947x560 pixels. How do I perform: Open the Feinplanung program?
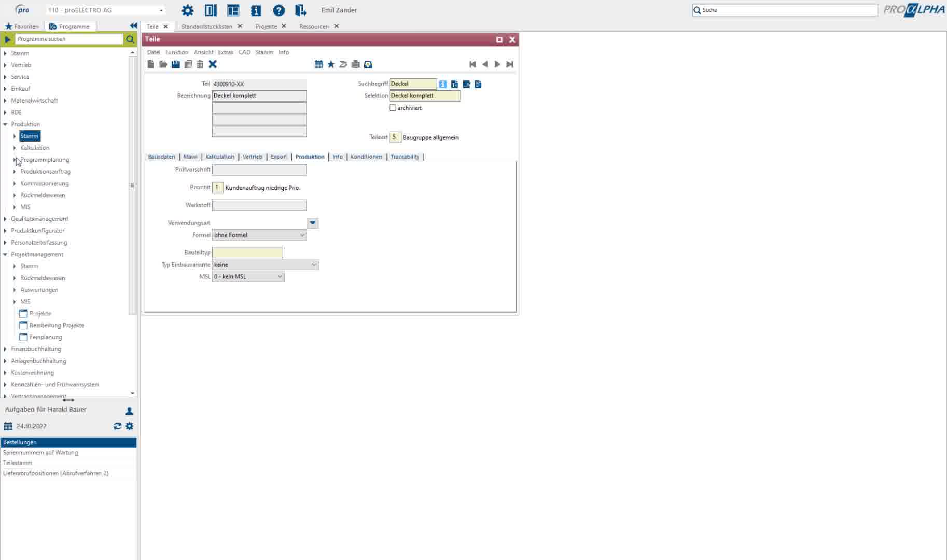coord(46,337)
